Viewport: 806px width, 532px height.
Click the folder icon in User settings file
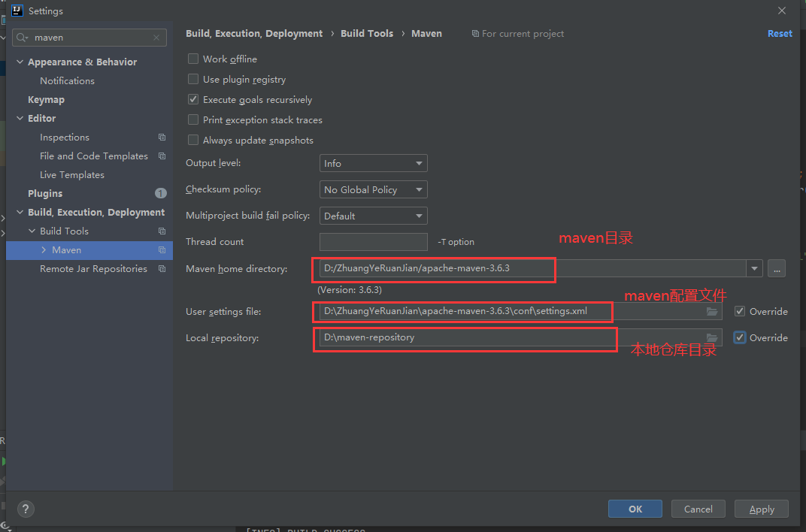(x=712, y=312)
